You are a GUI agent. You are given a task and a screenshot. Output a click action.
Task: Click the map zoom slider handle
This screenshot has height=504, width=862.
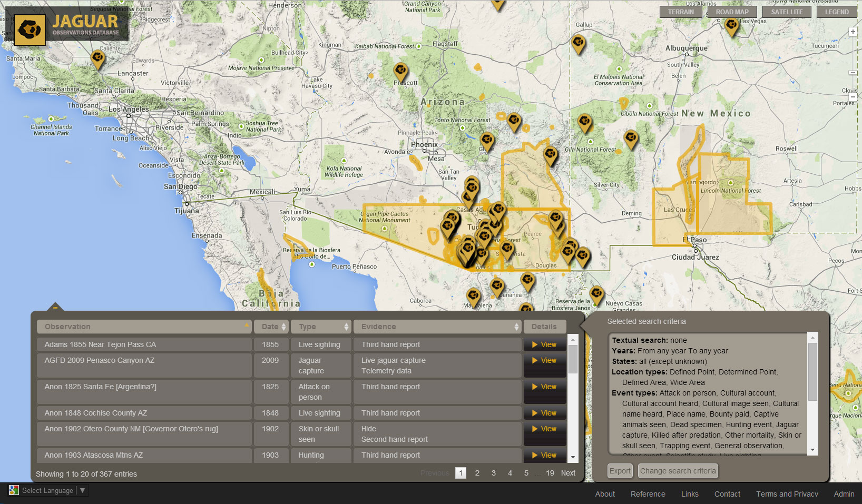coord(853,72)
